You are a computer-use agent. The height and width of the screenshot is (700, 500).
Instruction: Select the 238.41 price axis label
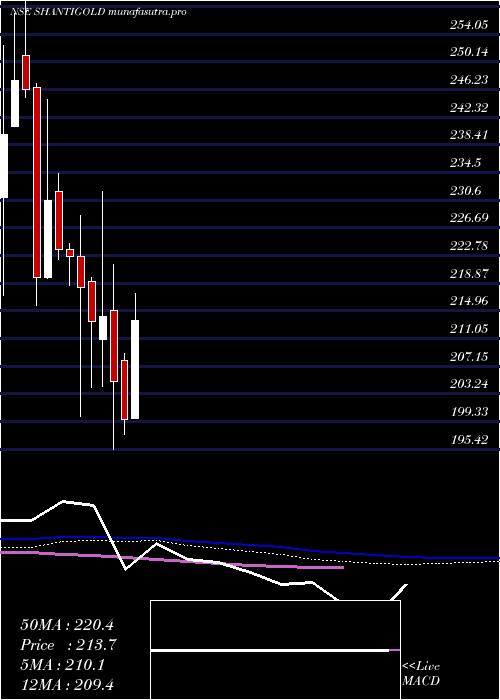pos(469,135)
